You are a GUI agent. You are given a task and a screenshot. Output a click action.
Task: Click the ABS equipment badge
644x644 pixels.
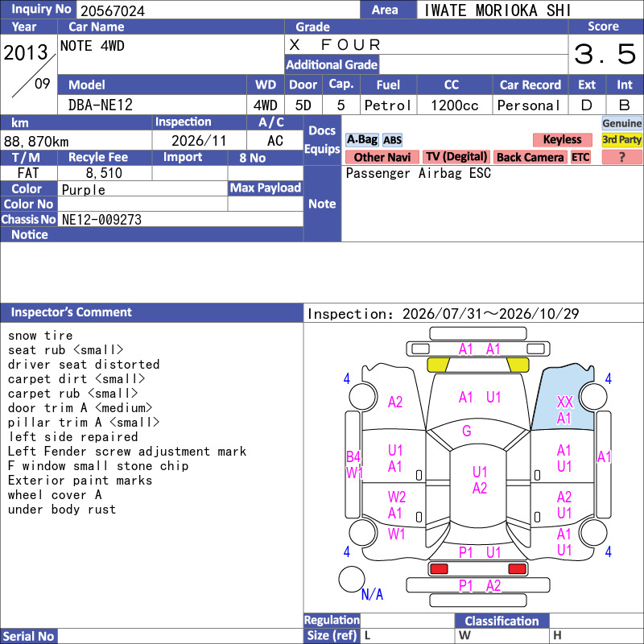[392, 140]
